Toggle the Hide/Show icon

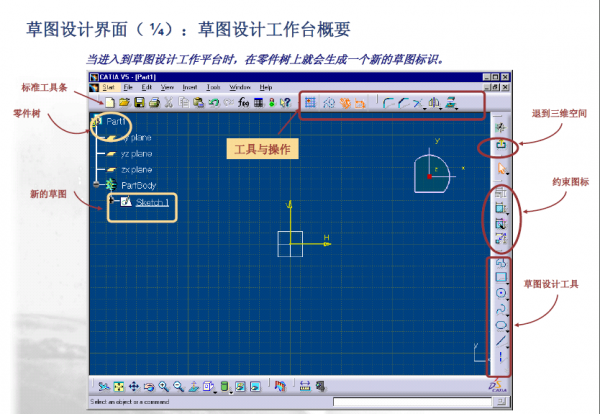(x=240, y=386)
